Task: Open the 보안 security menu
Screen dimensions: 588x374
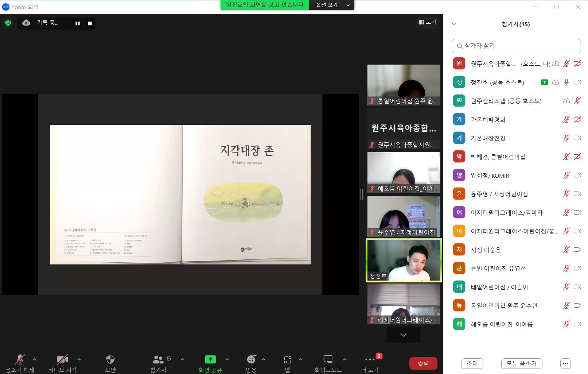Action: pyautogui.click(x=110, y=363)
